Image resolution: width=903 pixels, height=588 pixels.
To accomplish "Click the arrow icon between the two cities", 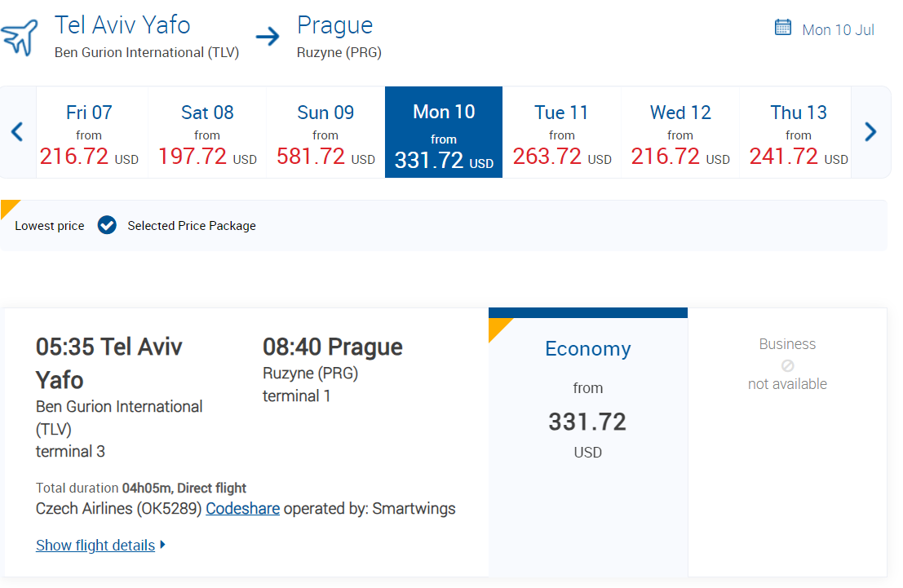I will [x=268, y=37].
